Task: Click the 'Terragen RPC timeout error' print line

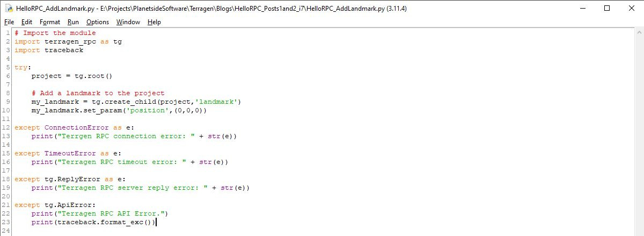Action: click(x=130, y=162)
